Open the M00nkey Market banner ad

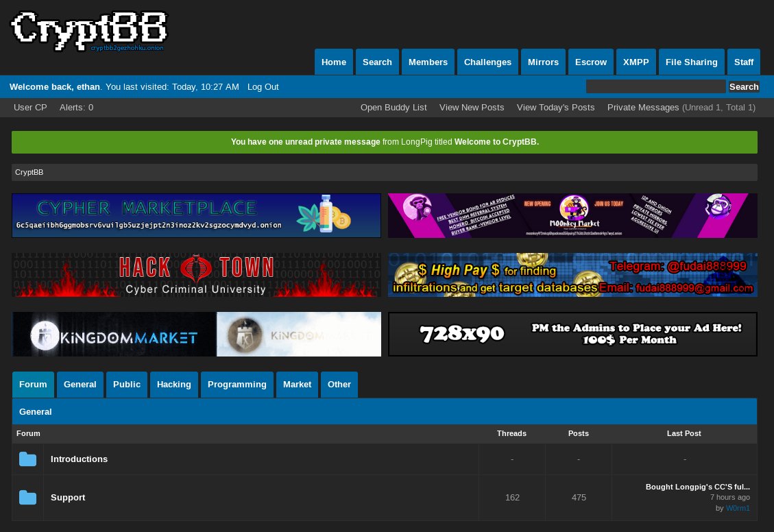click(572, 215)
